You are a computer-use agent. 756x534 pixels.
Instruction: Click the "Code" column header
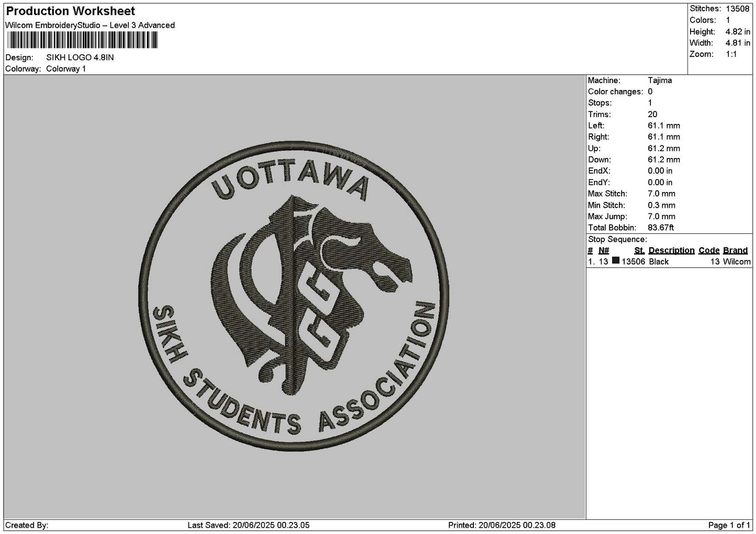pos(709,251)
